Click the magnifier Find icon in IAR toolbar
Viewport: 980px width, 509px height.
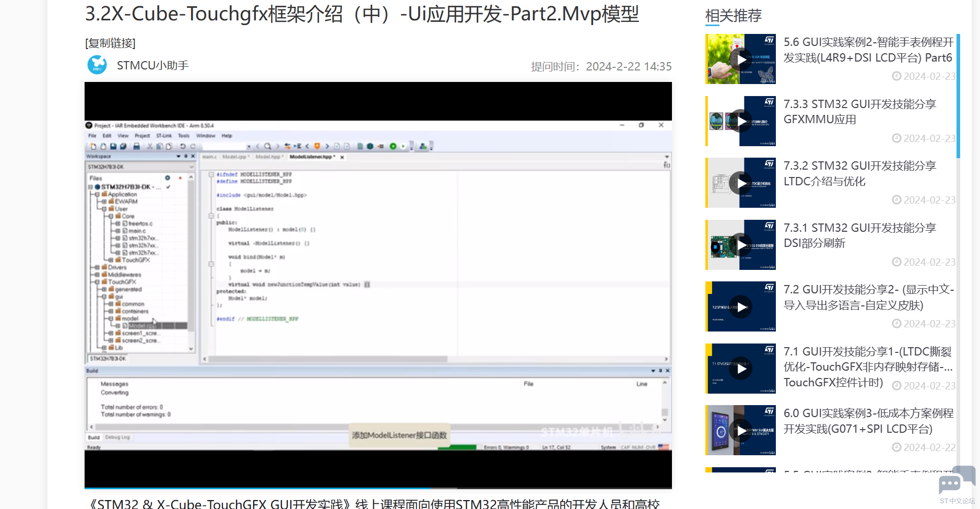click(x=268, y=147)
